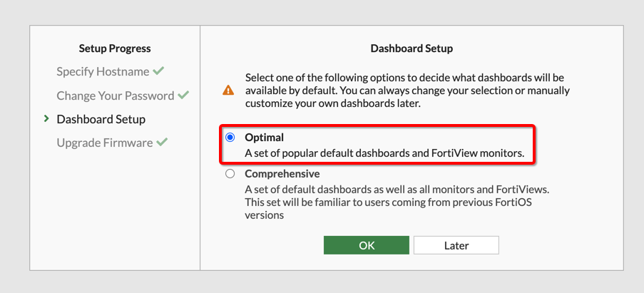Viewport: 644px width, 293px height.
Task: Click the Dashboard Setup panel title
Action: point(412,48)
